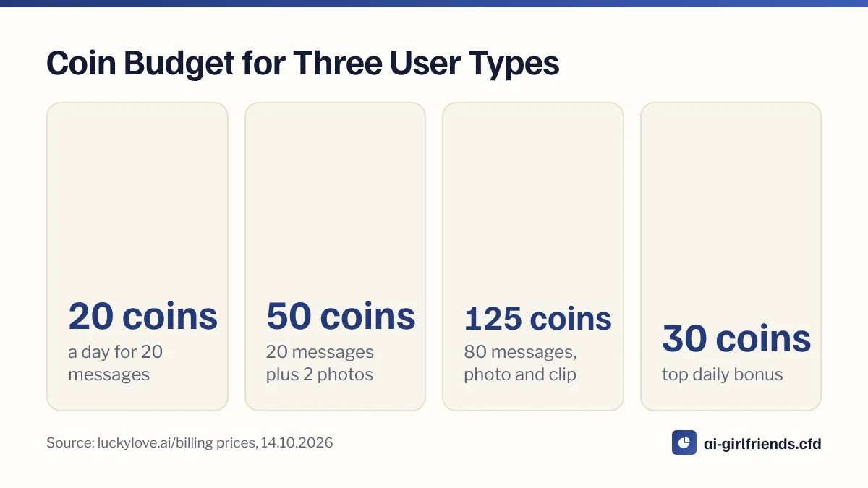Select the 50 coins card
Viewport: 868px width, 488px height.
click(x=335, y=257)
